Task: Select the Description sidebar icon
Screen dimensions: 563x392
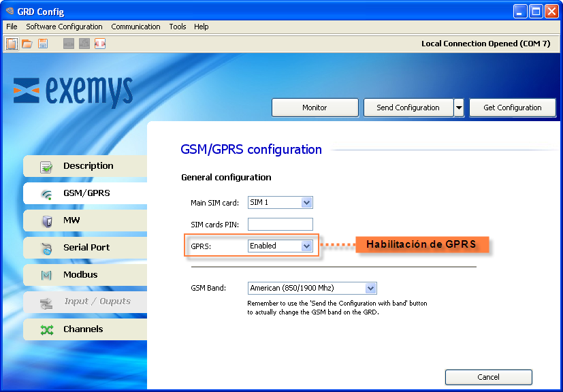Action: (46, 167)
